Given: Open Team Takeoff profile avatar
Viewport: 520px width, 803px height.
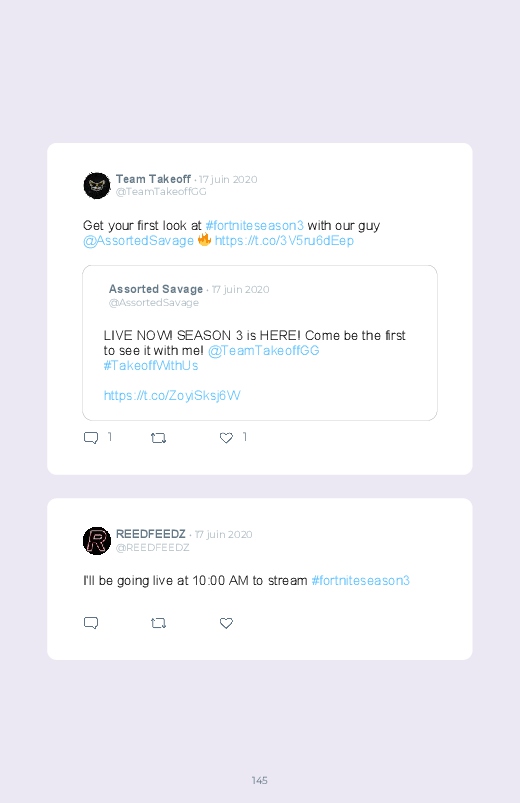Looking at the screenshot, I should tap(97, 185).
